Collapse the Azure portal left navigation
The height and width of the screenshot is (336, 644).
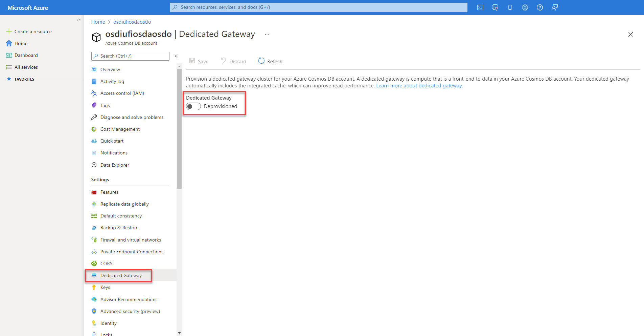click(x=78, y=20)
